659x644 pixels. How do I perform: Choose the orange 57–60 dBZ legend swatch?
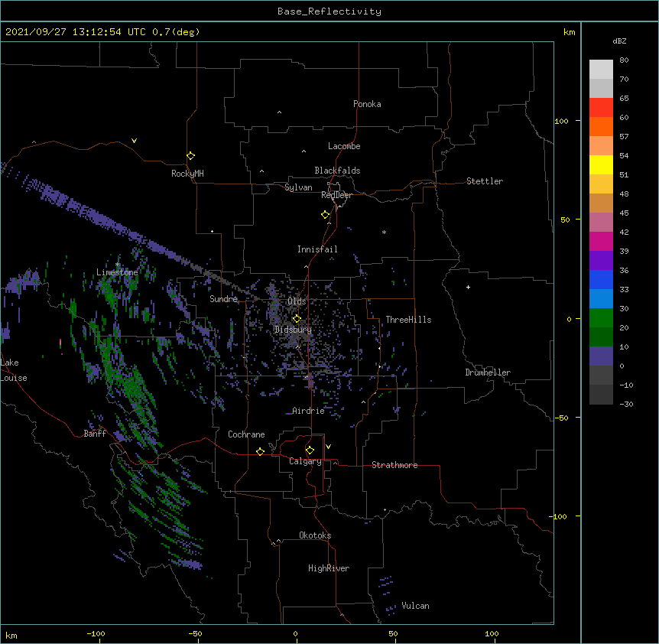tap(601, 126)
